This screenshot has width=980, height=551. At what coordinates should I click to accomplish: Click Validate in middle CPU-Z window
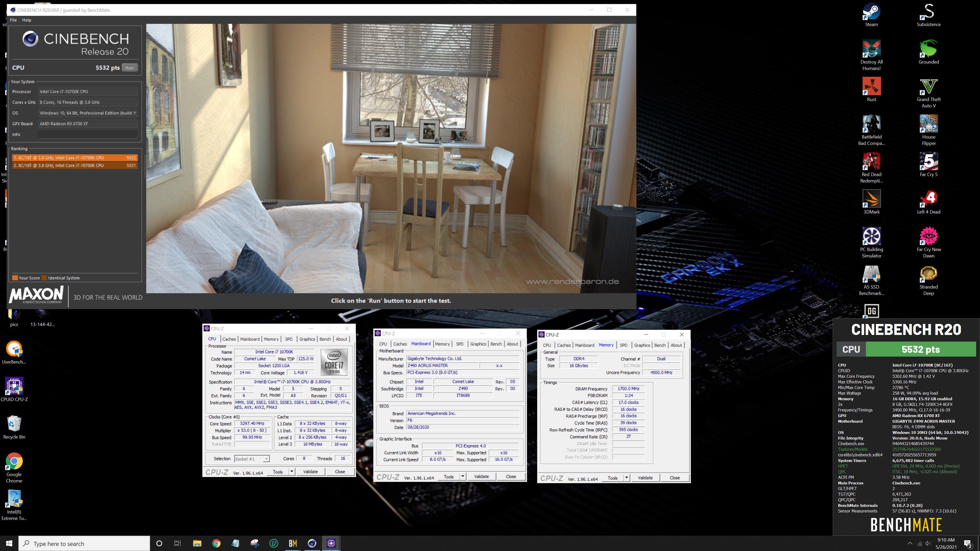click(x=482, y=477)
